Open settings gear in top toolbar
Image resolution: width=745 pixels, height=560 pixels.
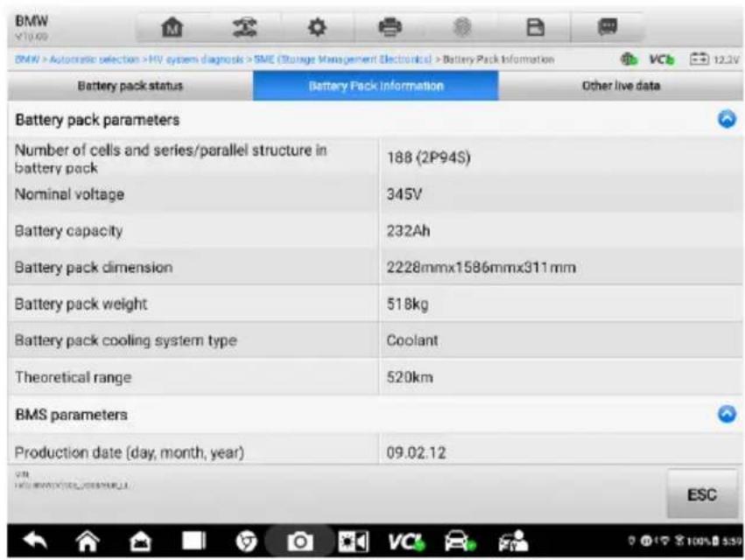[317, 27]
